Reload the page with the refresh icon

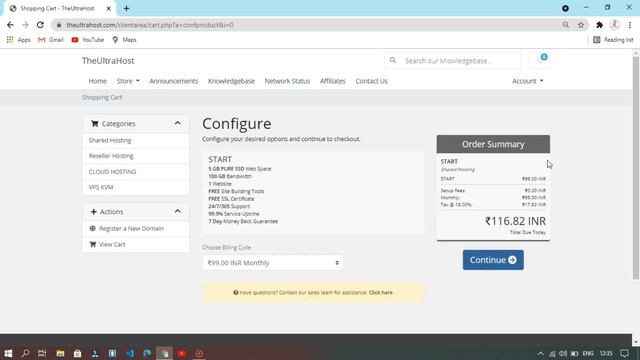40,25
